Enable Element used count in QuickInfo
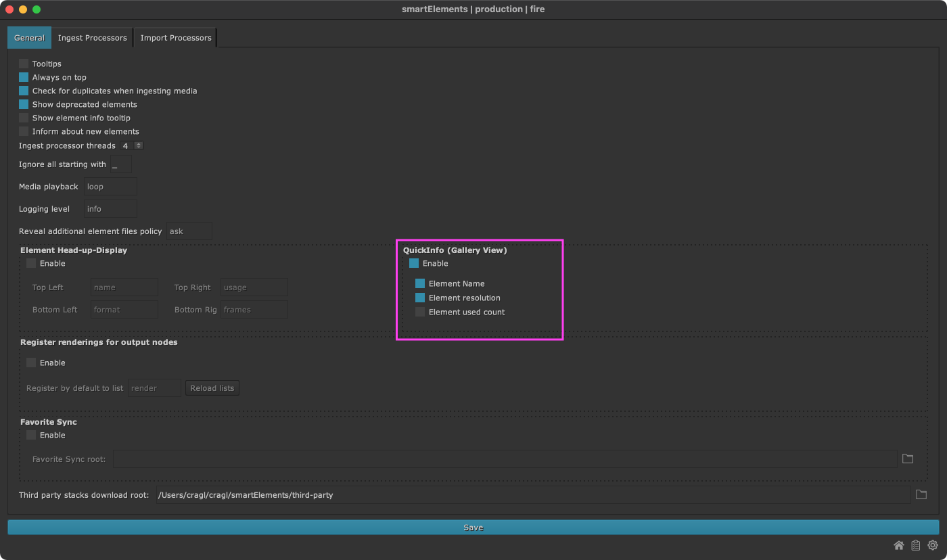The width and height of the screenshot is (947, 560). tap(420, 312)
